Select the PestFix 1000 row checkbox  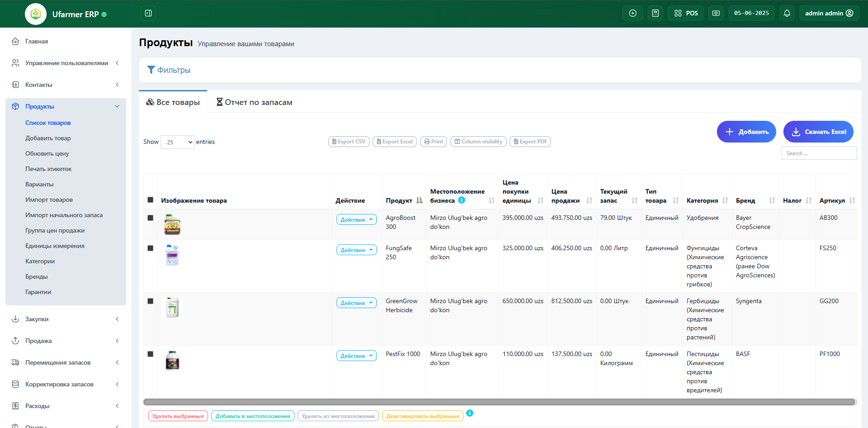(x=151, y=354)
